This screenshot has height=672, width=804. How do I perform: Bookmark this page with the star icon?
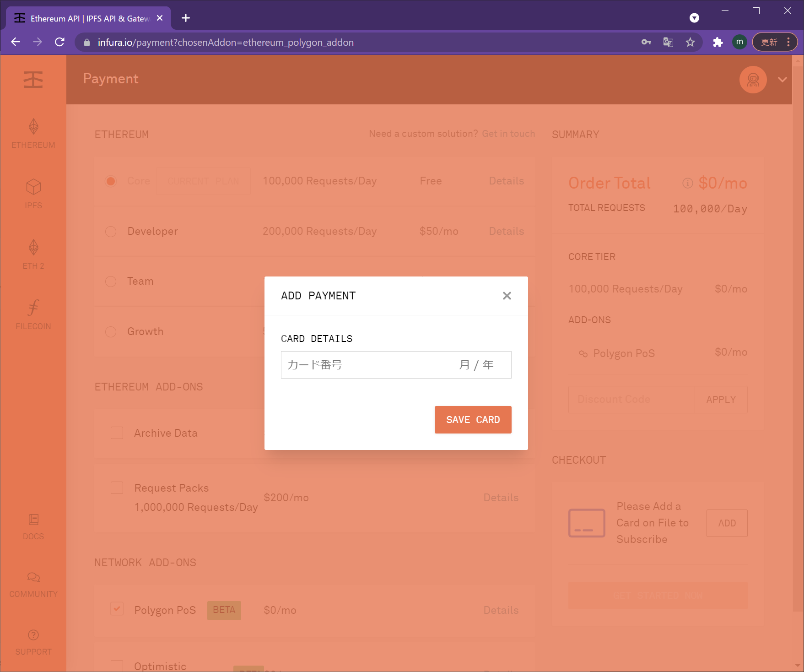click(x=690, y=42)
